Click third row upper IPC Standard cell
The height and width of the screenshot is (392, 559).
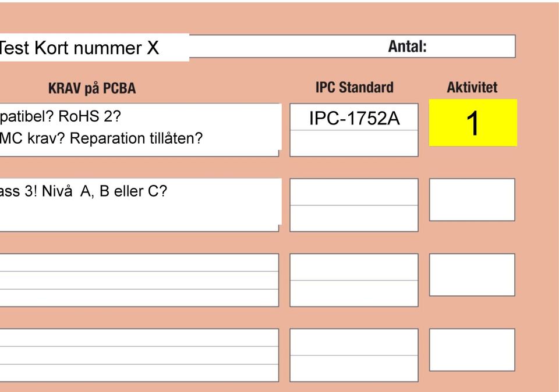(x=353, y=267)
